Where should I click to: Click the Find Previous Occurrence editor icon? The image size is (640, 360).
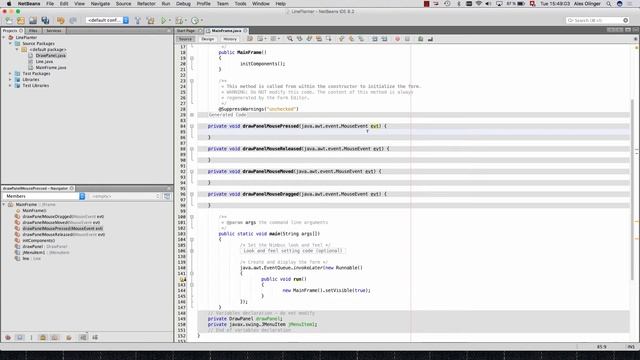click(x=300, y=39)
